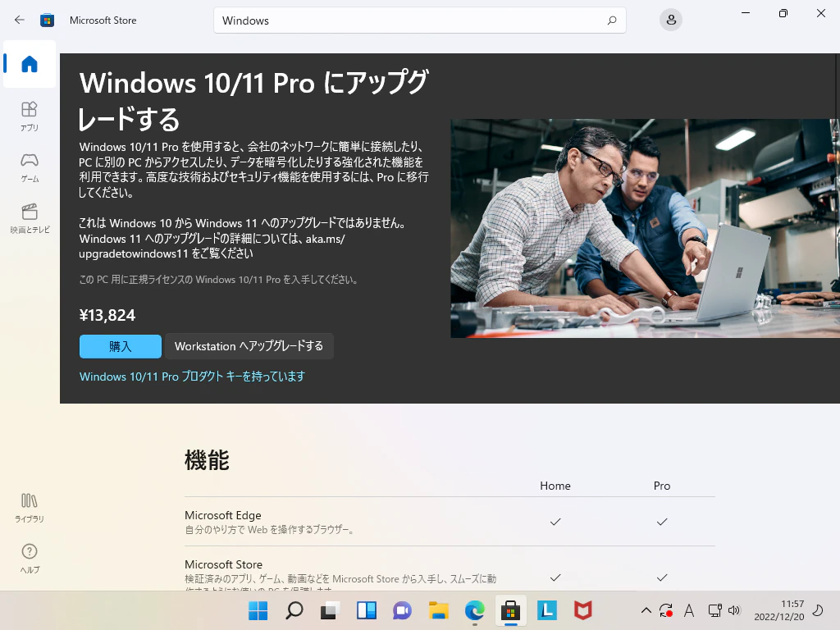Click the IME input mode A indicator
The image size is (840, 630).
[x=689, y=610]
